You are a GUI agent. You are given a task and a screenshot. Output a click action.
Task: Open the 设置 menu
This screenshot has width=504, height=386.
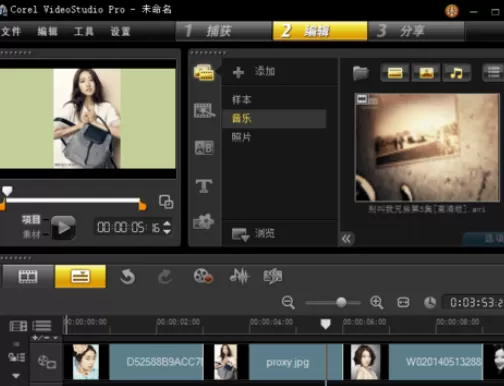click(x=120, y=31)
